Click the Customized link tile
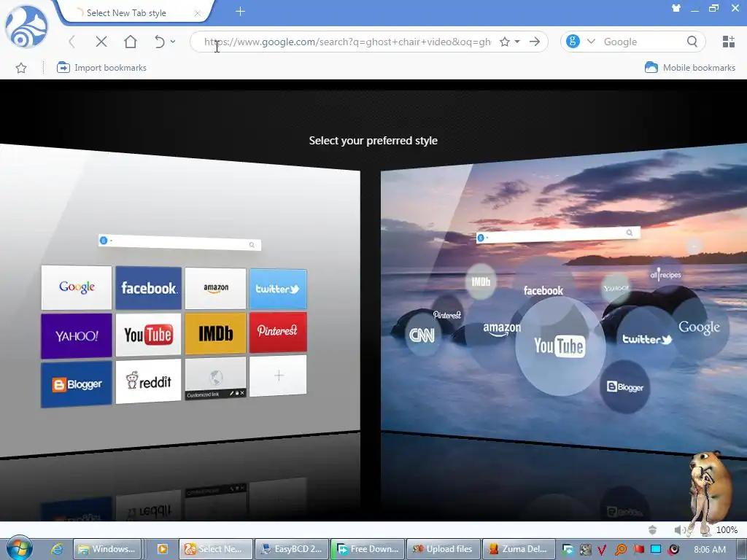The width and height of the screenshot is (747, 560). click(216, 378)
